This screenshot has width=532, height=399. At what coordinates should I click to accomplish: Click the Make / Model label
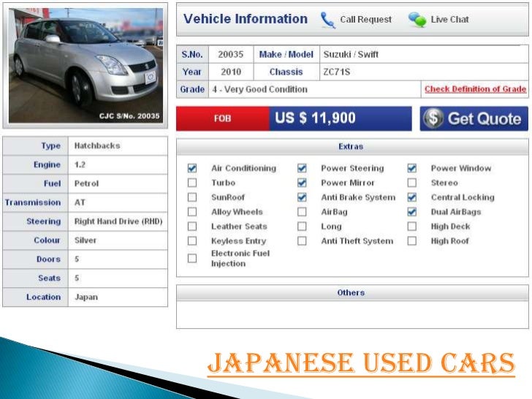point(286,55)
